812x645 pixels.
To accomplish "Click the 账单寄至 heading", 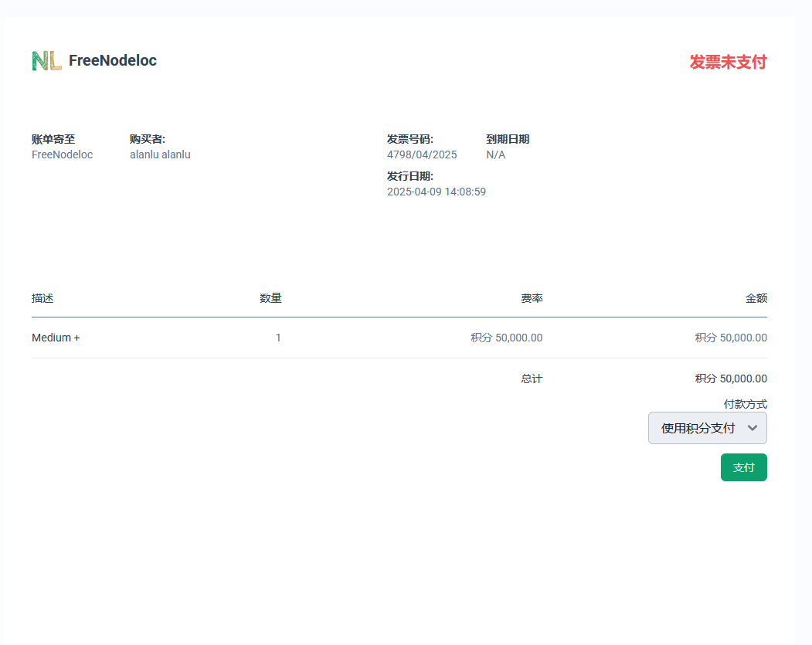I will pyautogui.click(x=53, y=139).
